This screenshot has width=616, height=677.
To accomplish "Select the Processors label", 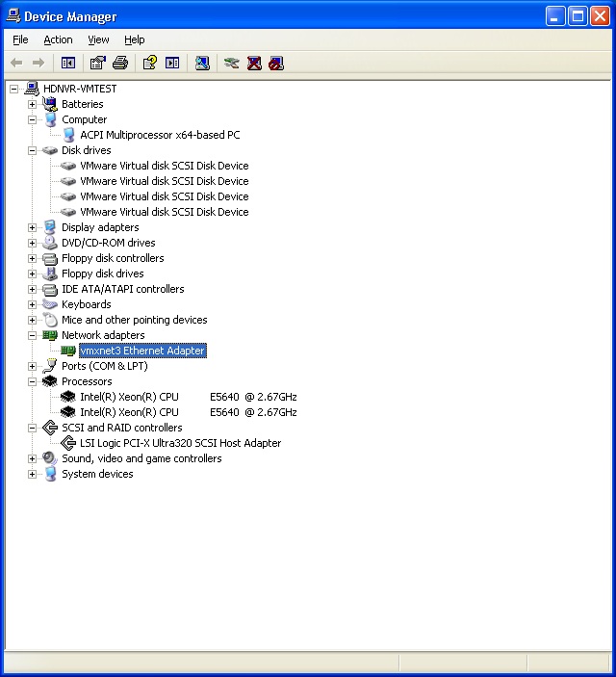I will tap(87, 381).
